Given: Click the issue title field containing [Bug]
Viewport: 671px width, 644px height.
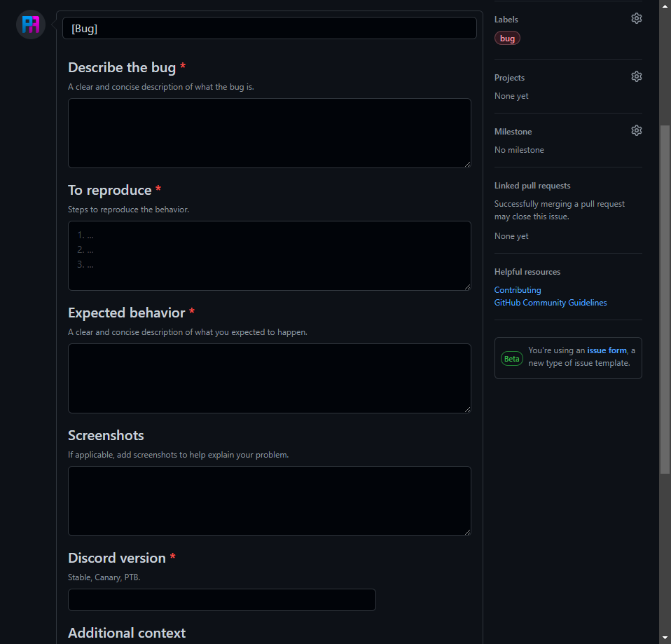Looking at the screenshot, I should tap(270, 28).
